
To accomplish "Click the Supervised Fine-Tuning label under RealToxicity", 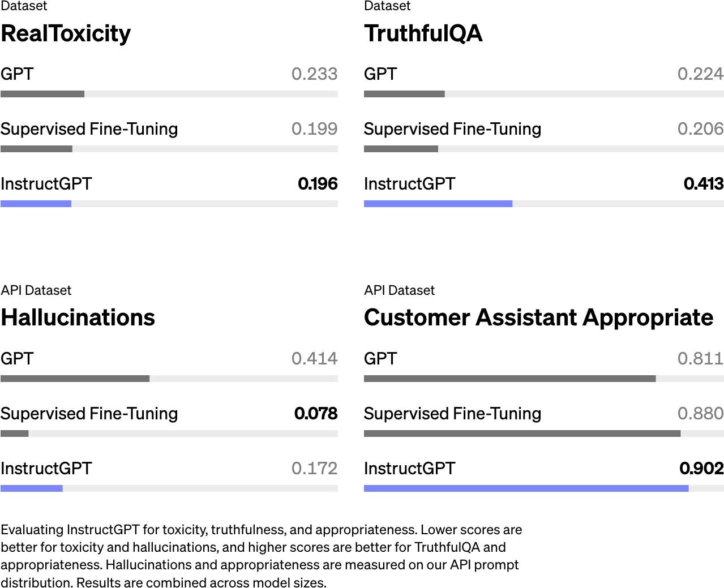I will pyautogui.click(x=89, y=129).
